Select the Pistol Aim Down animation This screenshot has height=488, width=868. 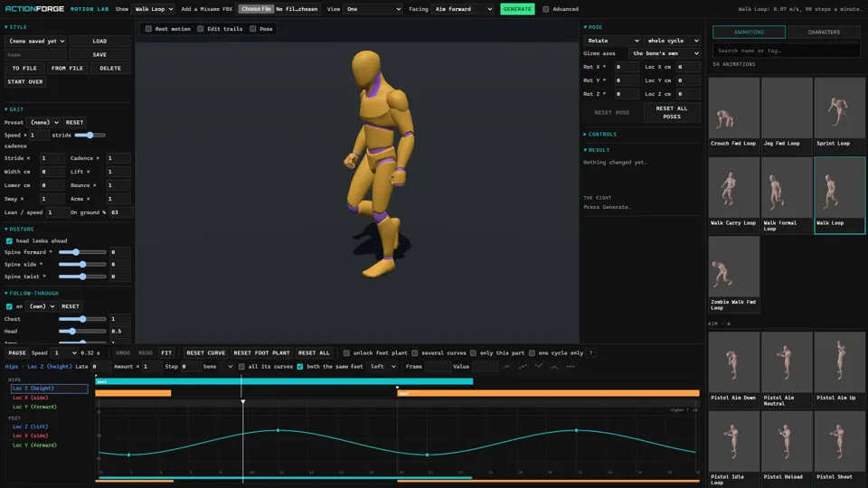tap(733, 370)
